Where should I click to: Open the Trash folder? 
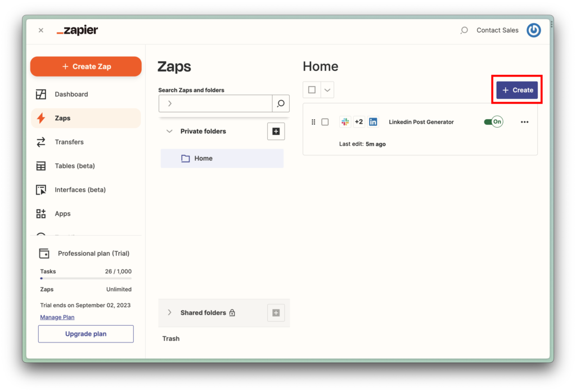[171, 339]
